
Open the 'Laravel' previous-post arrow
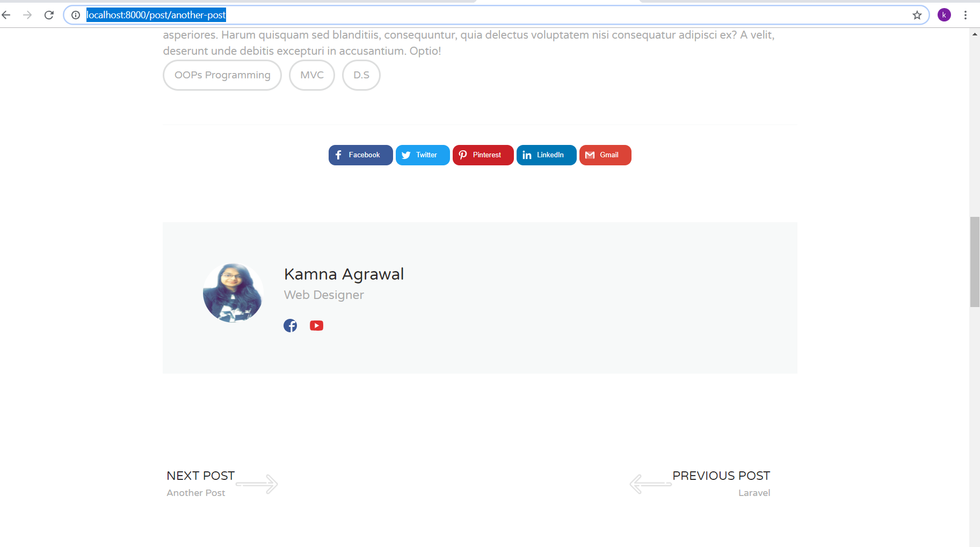651,484
